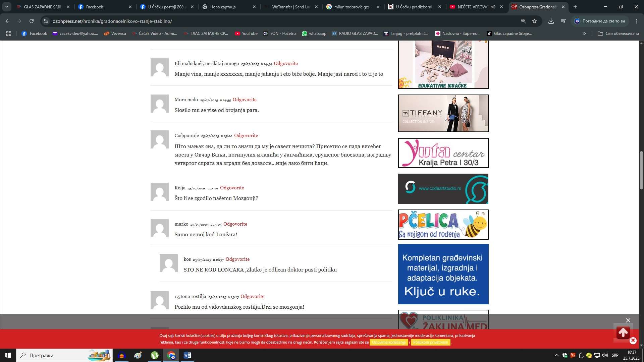
Task: Open Chrome downloads
Action: pos(551,21)
